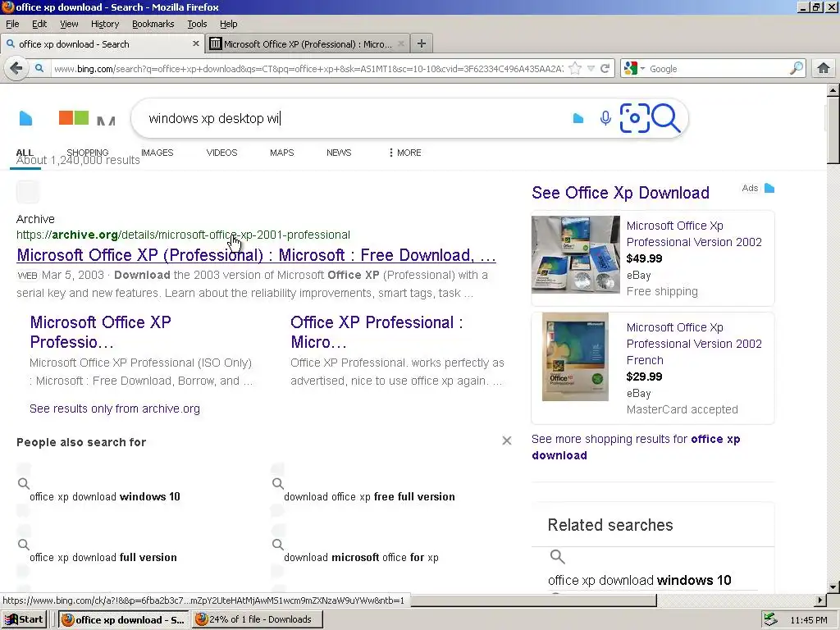Switch to the Downloads window in taskbar
Viewport: 840px width, 630px height.
[258, 619]
